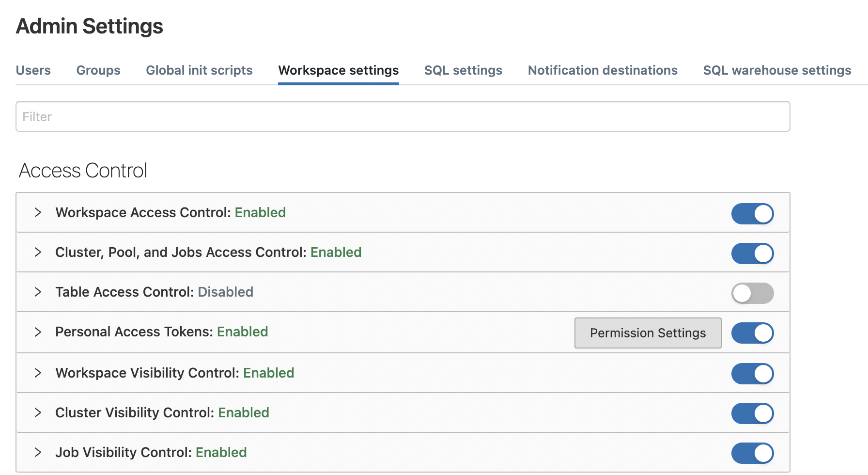Focus the Filter input field
868x475 pixels.
click(403, 116)
